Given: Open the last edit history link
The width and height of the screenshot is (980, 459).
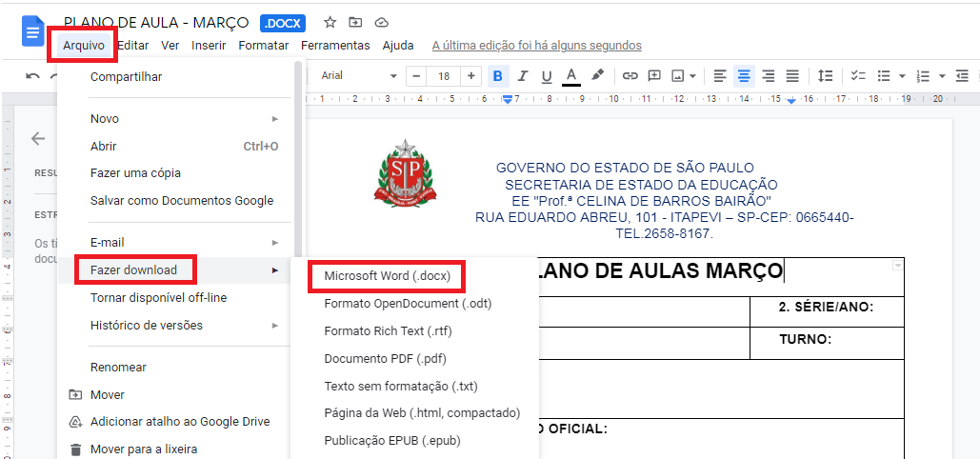Looking at the screenshot, I should click(537, 45).
